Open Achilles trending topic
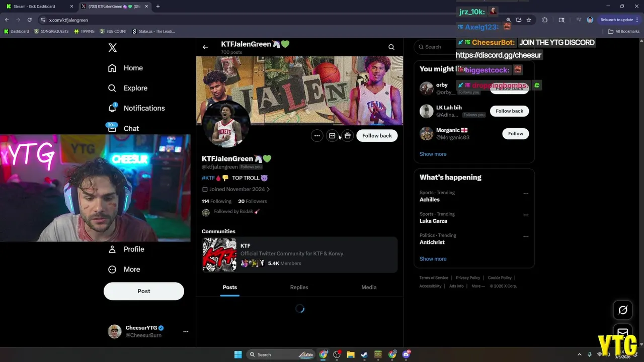The width and height of the screenshot is (644, 362). [430, 200]
